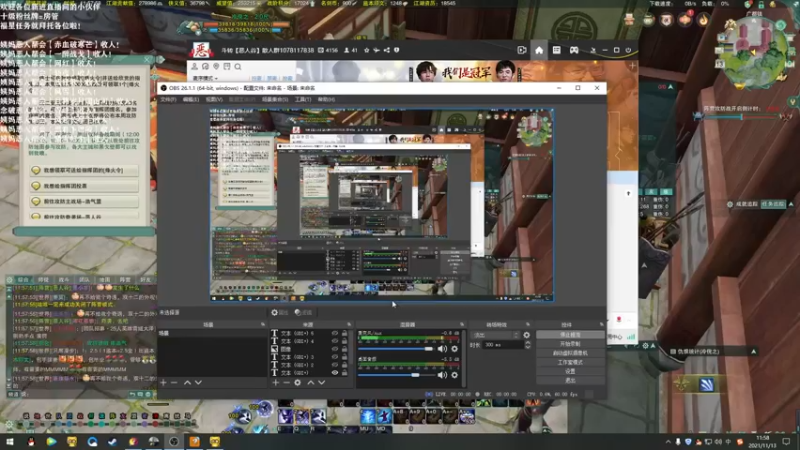This screenshot has height=450, width=800.
Task: Move scene up in the scenes panel
Action: [x=187, y=383]
